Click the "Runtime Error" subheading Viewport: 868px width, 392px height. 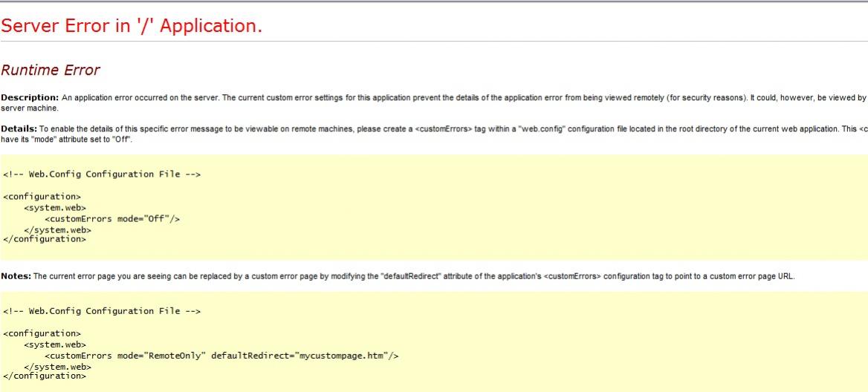51,71
